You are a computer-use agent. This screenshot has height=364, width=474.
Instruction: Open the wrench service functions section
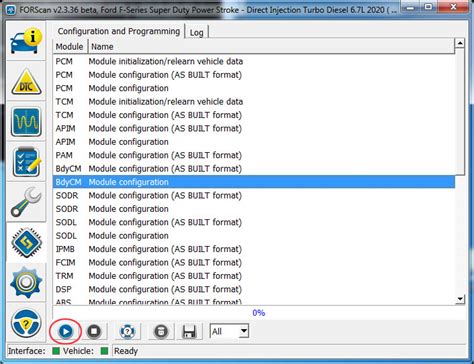tap(26, 202)
